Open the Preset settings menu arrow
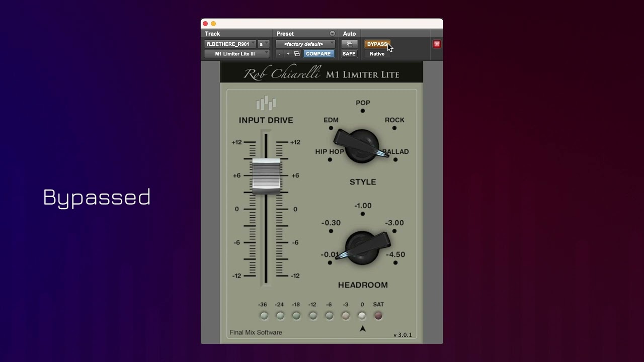 [x=332, y=34]
